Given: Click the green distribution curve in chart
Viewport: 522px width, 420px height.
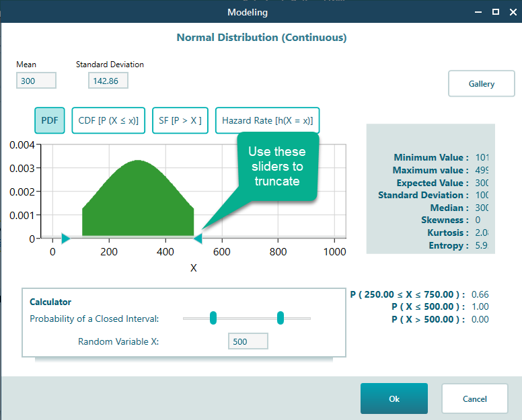Looking at the screenshot, I should point(138,202).
